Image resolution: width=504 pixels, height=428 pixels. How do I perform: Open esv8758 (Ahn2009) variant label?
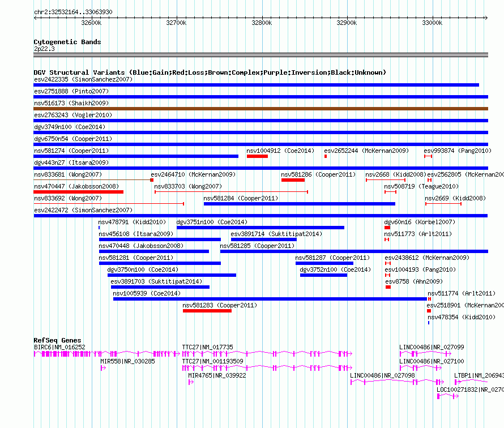(x=414, y=281)
